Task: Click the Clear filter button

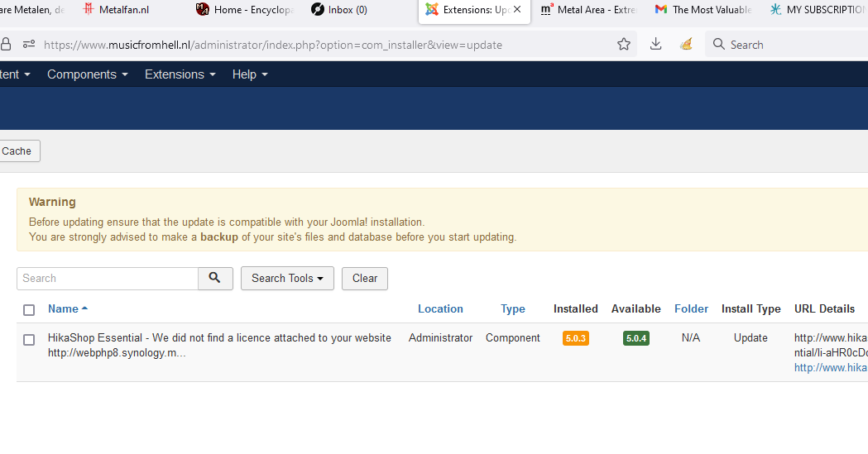Action: (x=365, y=278)
